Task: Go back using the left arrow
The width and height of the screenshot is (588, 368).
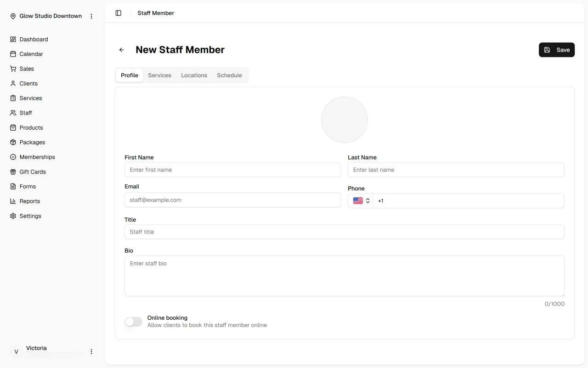Action: pyautogui.click(x=122, y=50)
